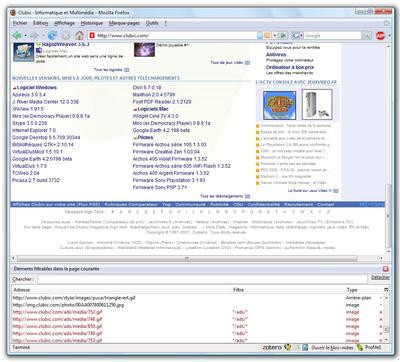This screenshot has width=400, height=362.
Task: Open the status bar icon next to zotero
Action: point(287,347)
